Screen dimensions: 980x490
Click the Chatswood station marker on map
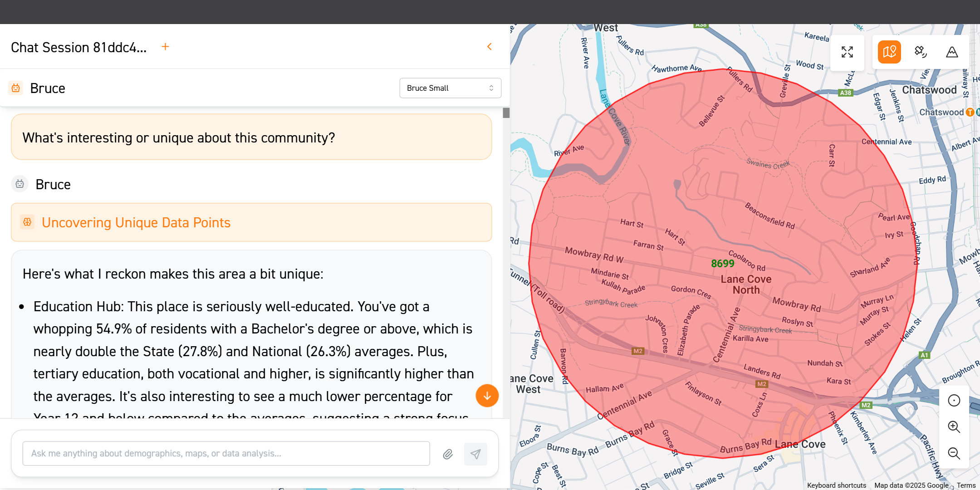pyautogui.click(x=970, y=112)
